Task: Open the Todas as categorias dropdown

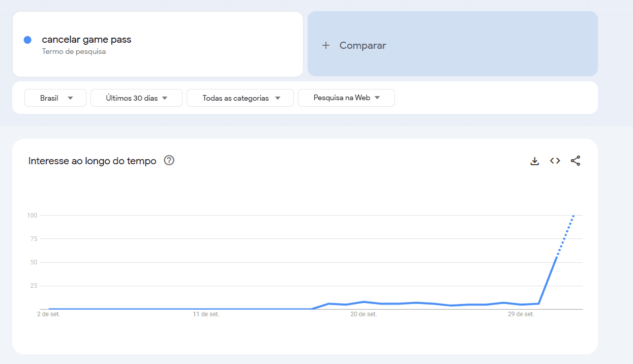Action: (240, 98)
